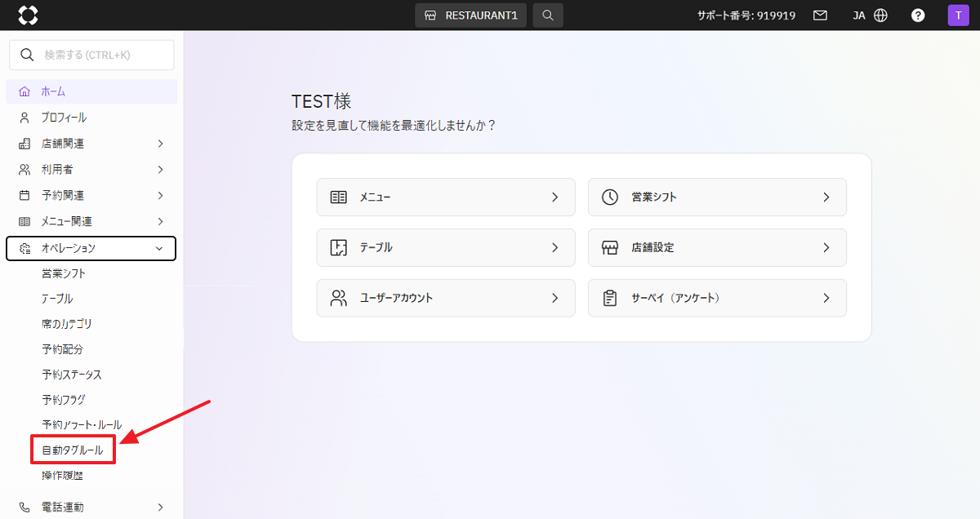Open 操作履歴 in the sidebar
This screenshot has height=519, width=980.
pos(62,476)
